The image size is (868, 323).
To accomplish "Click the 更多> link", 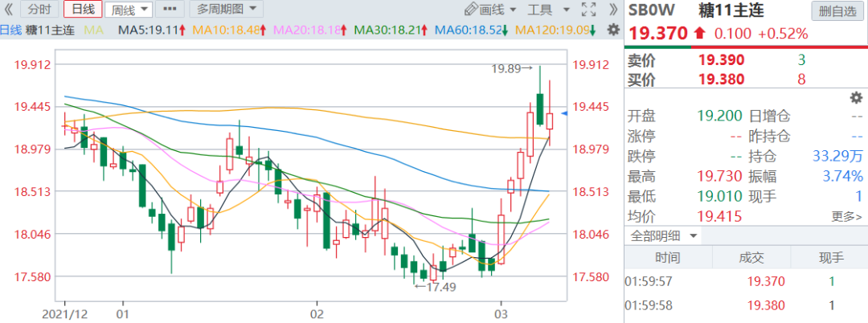I will tap(846, 217).
